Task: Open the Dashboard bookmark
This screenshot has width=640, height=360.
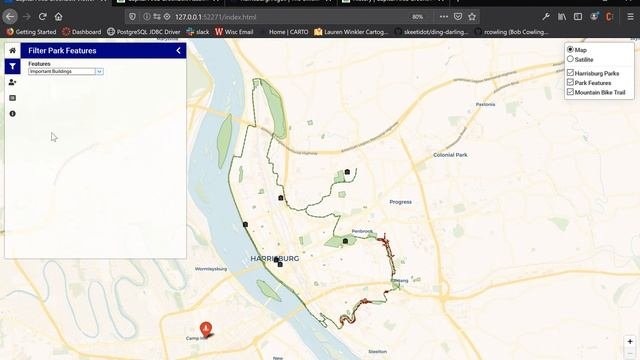Action: click(x=82, y=32)
